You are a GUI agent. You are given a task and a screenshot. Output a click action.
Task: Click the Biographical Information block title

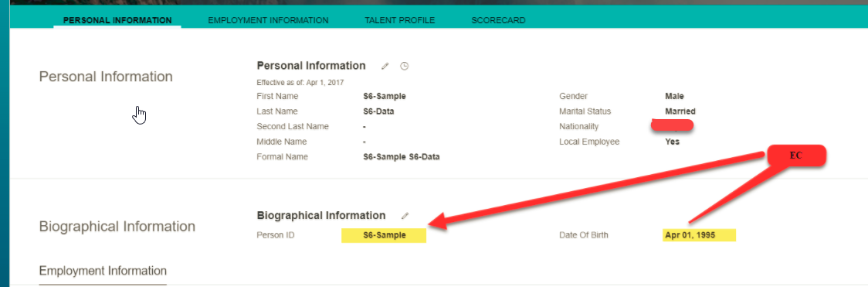[x=321, y=216]
